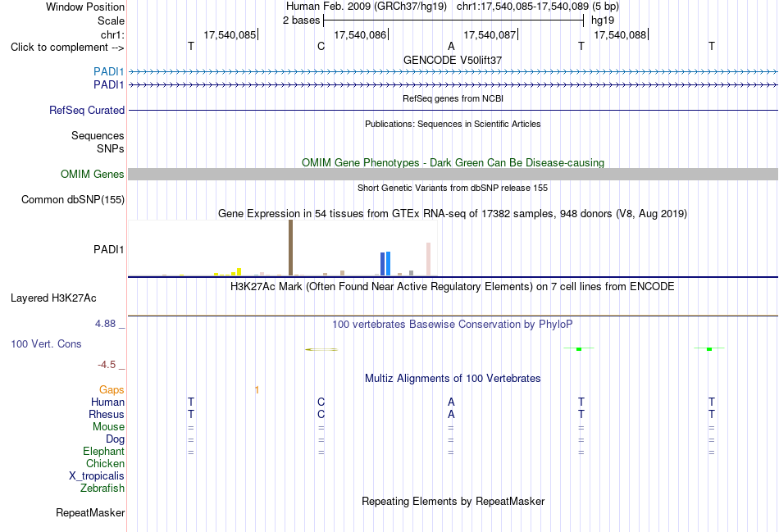This screenshot has height=532, width=779.
Task: Open the Layered H3K27Ac track label
Action: [53, 298]
